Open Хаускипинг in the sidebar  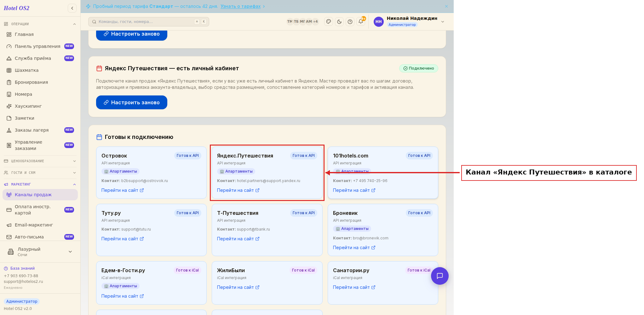pyautogui.click(x=40, y=106)
